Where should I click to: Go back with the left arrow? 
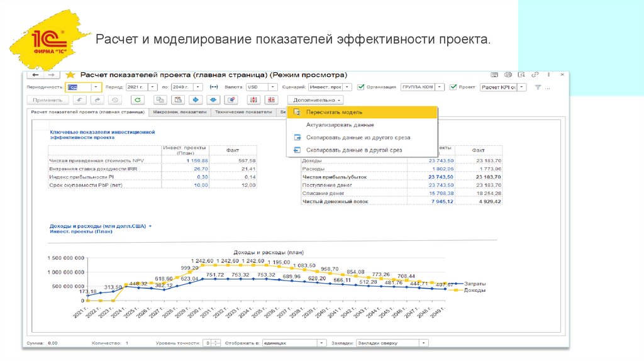pyautogui.click(x=35, y=75)
